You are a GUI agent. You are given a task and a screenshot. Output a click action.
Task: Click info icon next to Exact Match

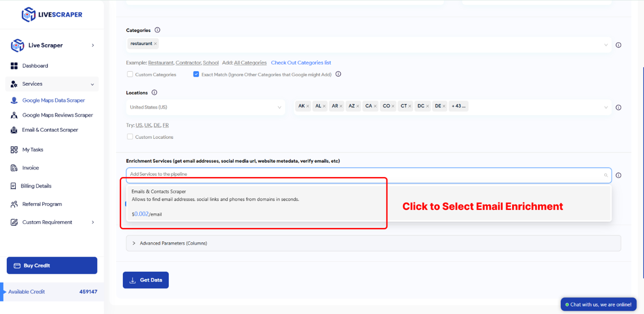[338, 74]
